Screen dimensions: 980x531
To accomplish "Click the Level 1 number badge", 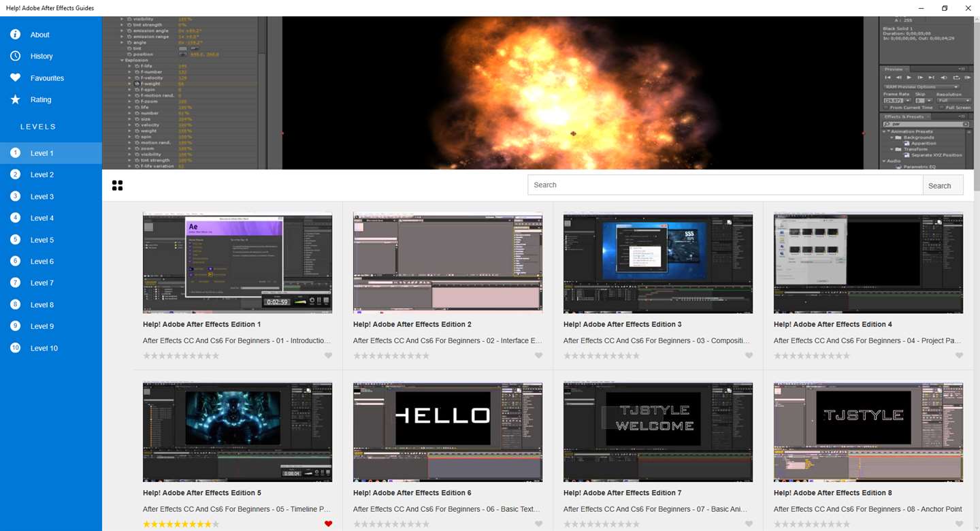I will [15, 153].
